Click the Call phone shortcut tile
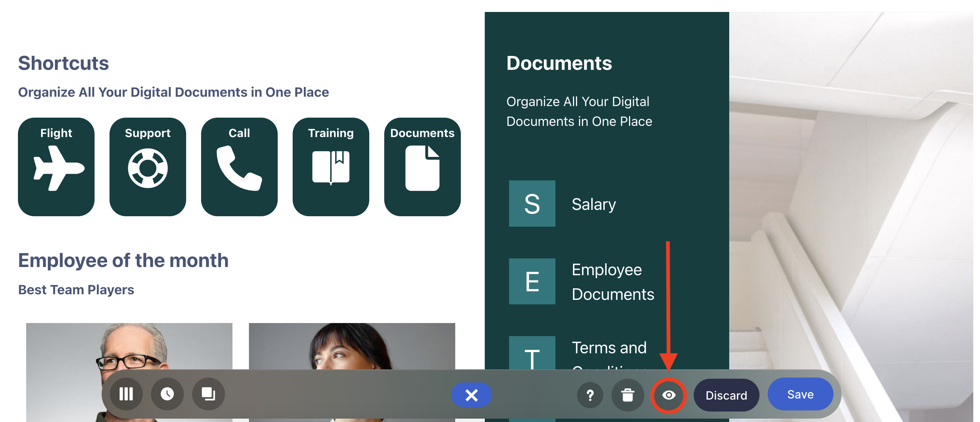Screen dimensions: 980x422 [x=239, y=167]
